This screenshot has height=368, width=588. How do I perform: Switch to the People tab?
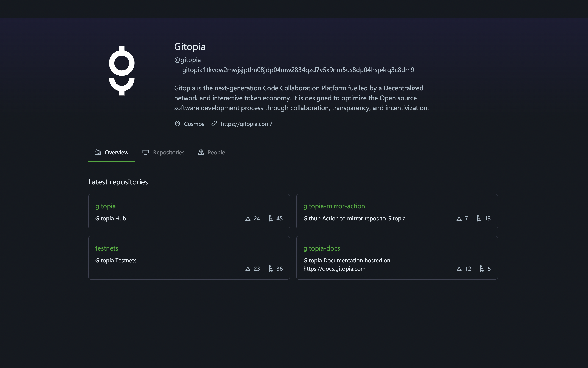[x=211, y=152]
